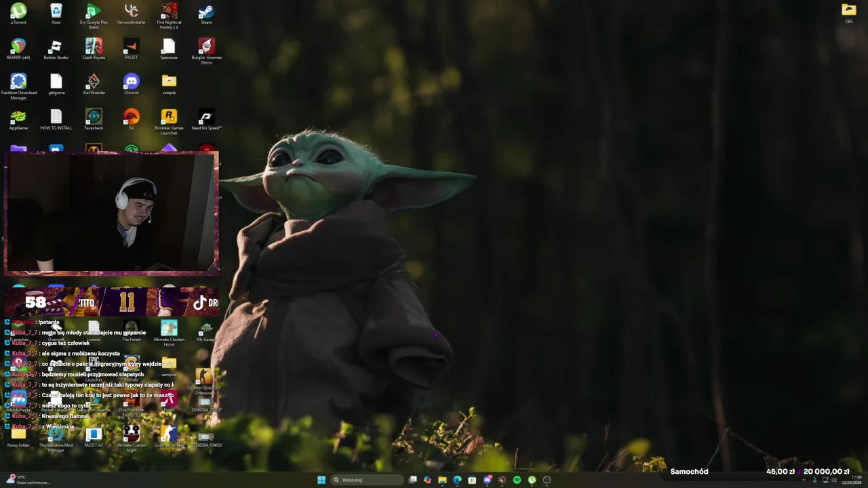Select the EA app icon
Screen dimensions: 868x488
(132, 119)
